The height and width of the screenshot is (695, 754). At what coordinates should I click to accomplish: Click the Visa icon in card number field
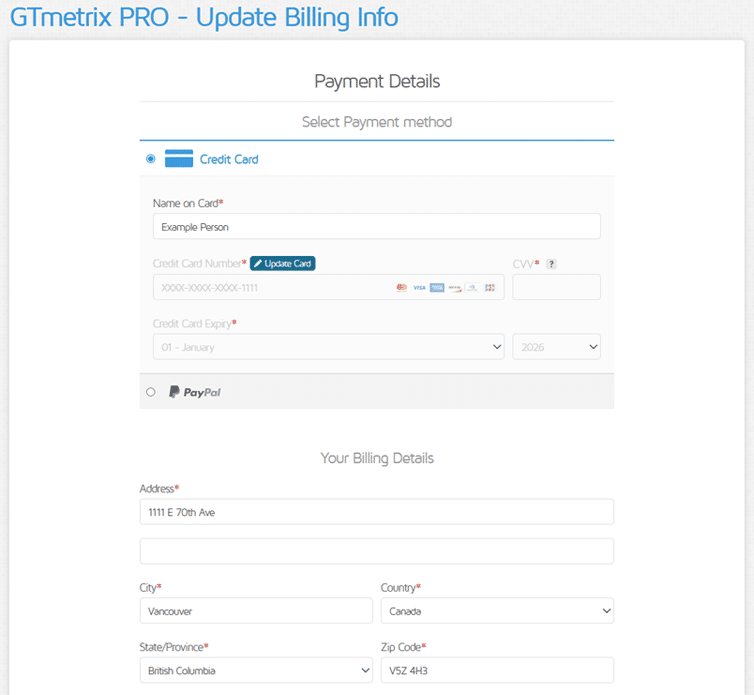pyautogui.click(x=419, y=288)
